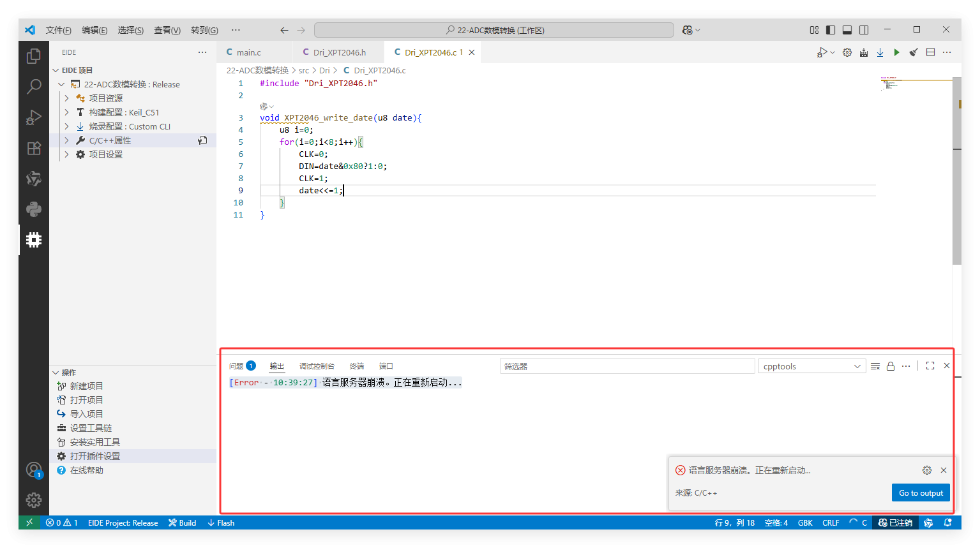Toggle the primary side bar visibility

pos(831,30)
